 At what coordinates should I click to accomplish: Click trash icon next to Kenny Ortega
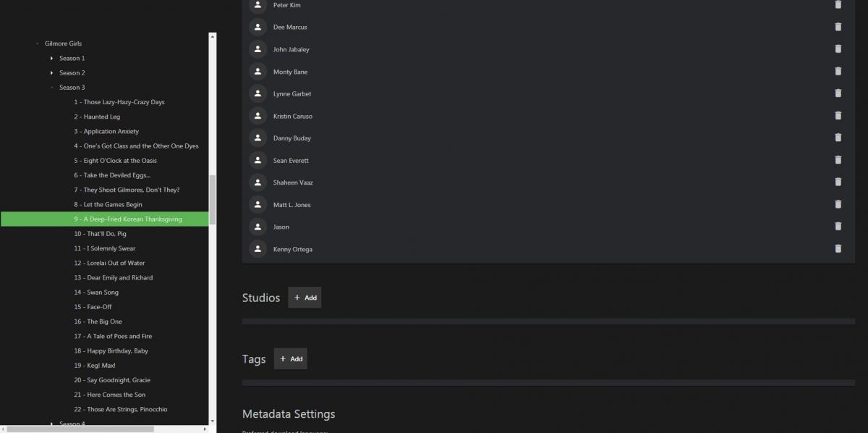[x=838, y=248]
